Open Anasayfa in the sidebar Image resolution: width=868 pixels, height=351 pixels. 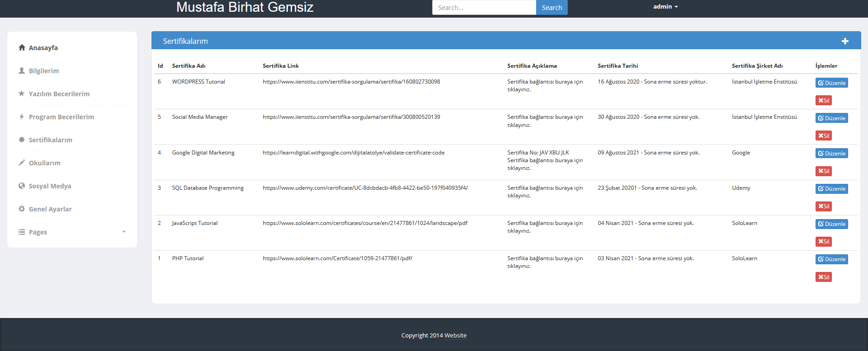tap(43, 48)
